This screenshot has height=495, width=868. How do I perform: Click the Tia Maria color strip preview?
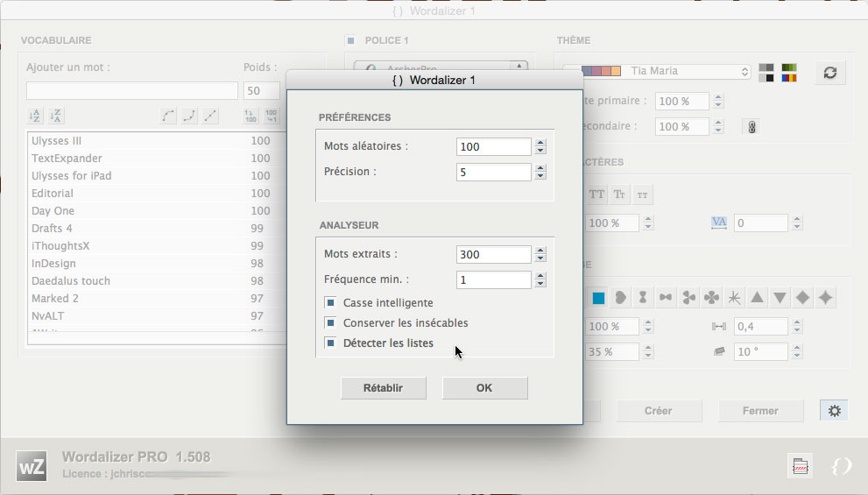click(601, 71)
